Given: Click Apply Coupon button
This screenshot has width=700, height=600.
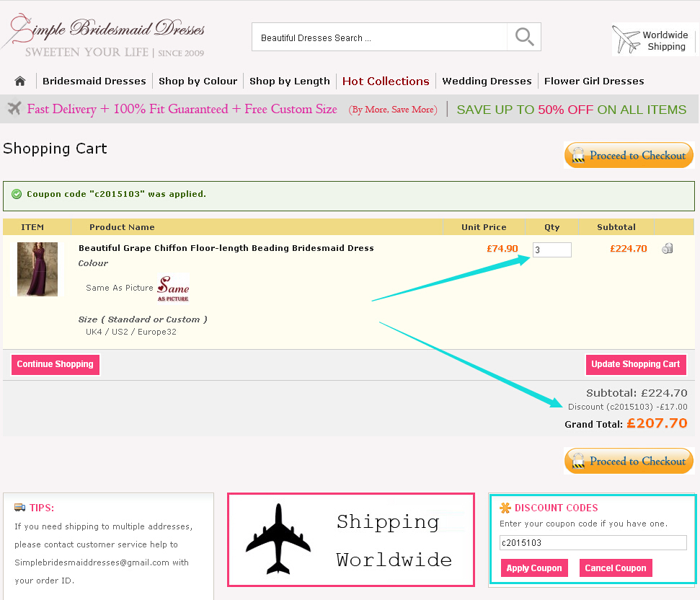Looking at the screenshot, I should (534, 568).
